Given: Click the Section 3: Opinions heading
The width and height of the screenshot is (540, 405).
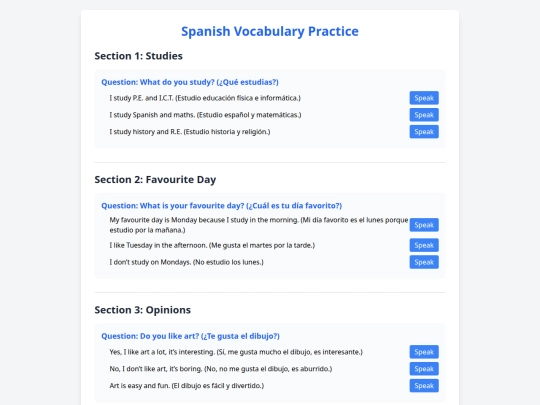Looking at the screenshot, I should point(143,310).
